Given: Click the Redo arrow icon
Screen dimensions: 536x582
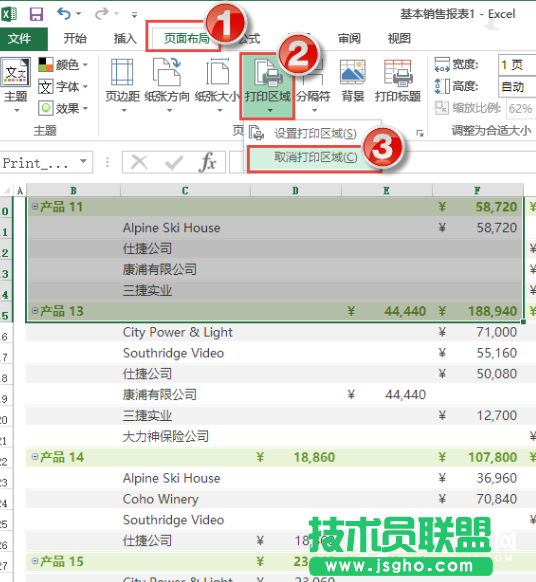Looking at the screenshot, I should (x=101, y=14).
